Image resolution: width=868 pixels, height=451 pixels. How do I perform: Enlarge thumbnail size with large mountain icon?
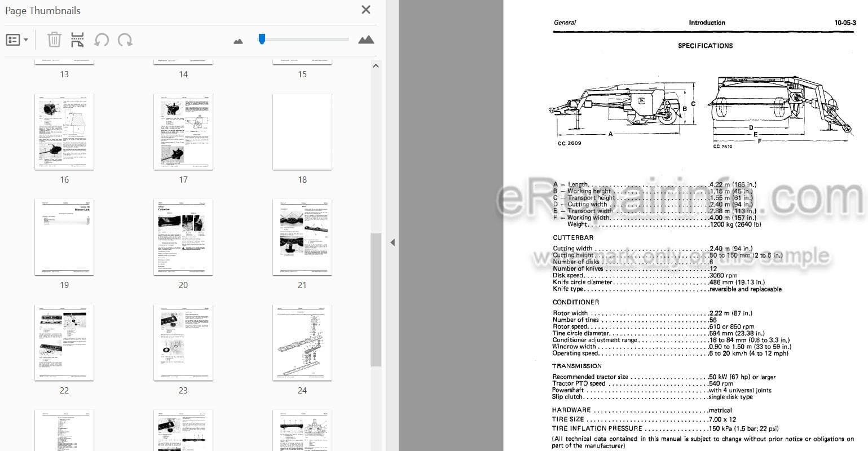click(366, 39)
